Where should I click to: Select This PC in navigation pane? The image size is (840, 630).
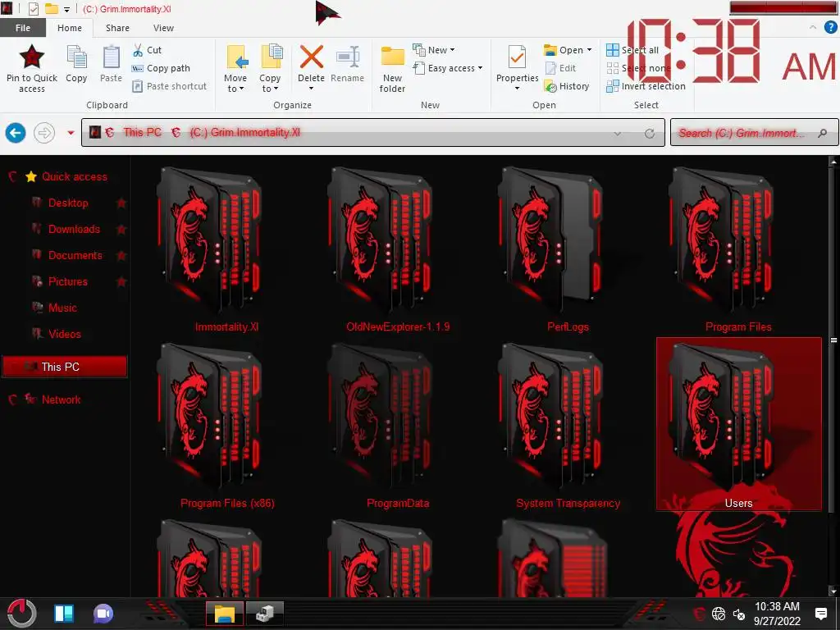(x=65, y=367)
